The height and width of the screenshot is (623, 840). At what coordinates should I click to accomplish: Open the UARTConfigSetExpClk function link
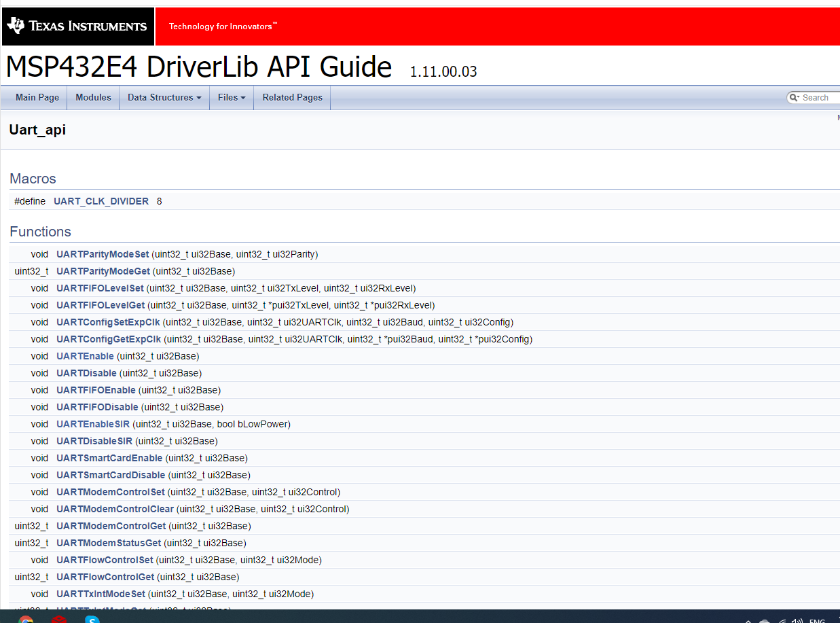(108, 323)
